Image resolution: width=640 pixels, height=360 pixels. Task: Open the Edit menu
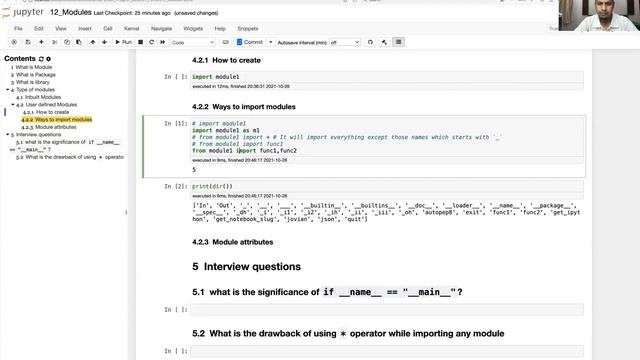pyautogui.click(x=39, y=29)
